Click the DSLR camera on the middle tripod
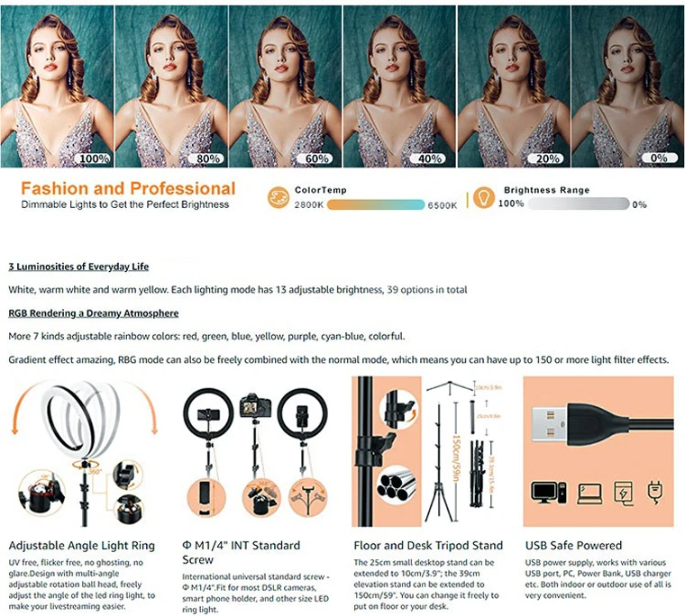 255,405
